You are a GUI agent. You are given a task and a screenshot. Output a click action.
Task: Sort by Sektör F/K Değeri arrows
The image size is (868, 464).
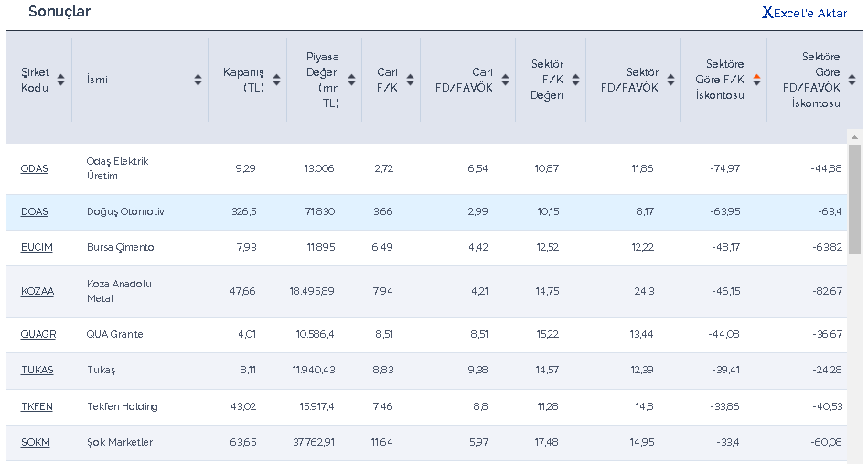(x=575, y=80)
